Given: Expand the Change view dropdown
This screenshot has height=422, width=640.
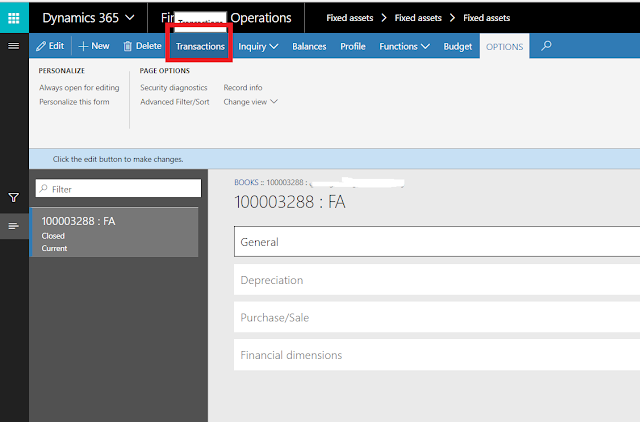Looking at the screenshot, I should [250, 102].
